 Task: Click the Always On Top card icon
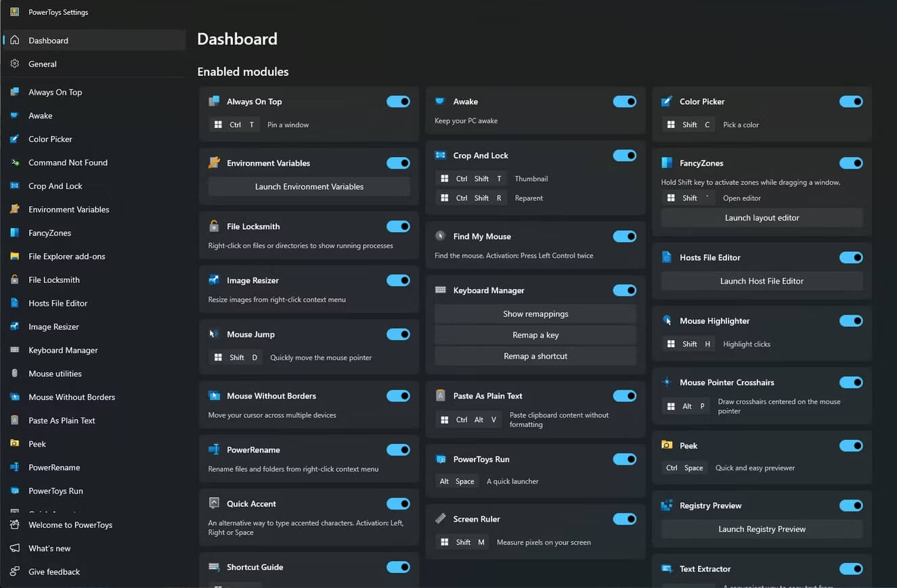click(214, 101)
